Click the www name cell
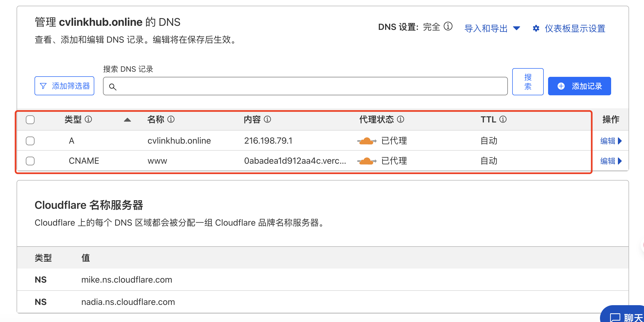This screenshot has width=644, height=322. (x=157, y=161)
